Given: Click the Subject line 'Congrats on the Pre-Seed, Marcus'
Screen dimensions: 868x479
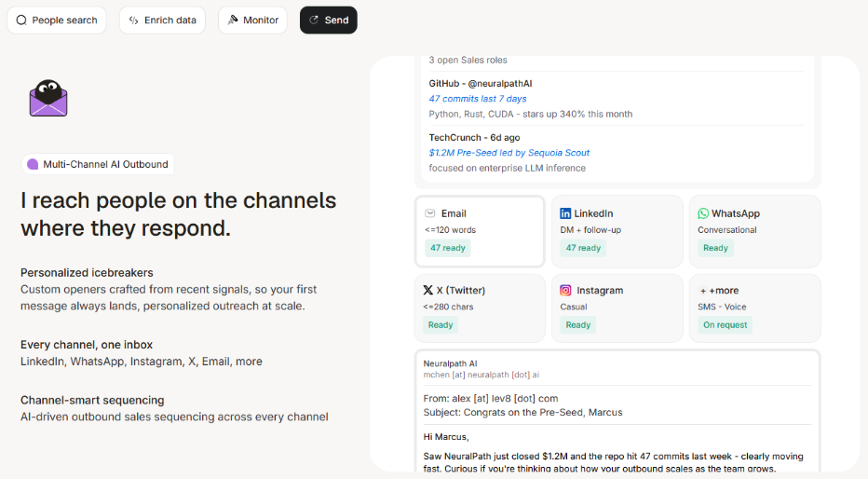Looking at the screenshot, I should coord(522,413).
